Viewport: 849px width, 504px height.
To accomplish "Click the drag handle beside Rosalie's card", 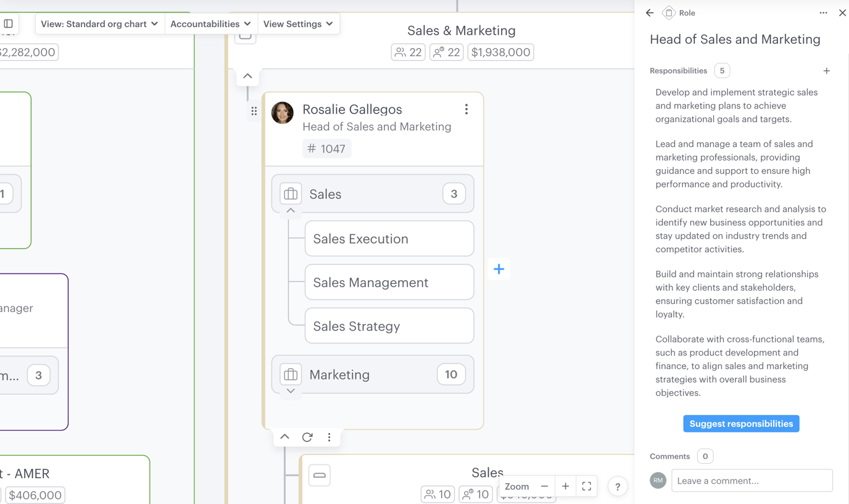I will 254,112.
